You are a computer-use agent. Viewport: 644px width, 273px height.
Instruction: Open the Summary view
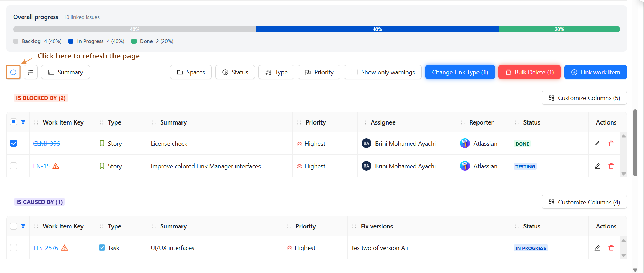pos(65,72)
